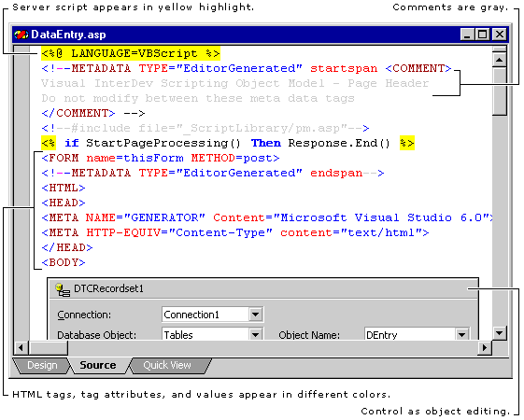Open the Object Name dropdown
Screen dimensions: 524x420
[x=462, y=334]
